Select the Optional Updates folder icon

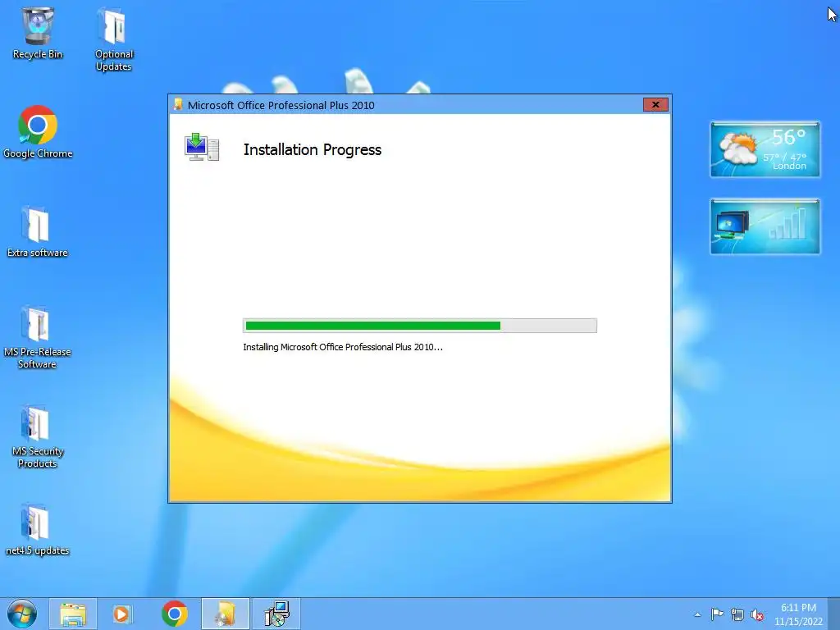pos(113,39)
